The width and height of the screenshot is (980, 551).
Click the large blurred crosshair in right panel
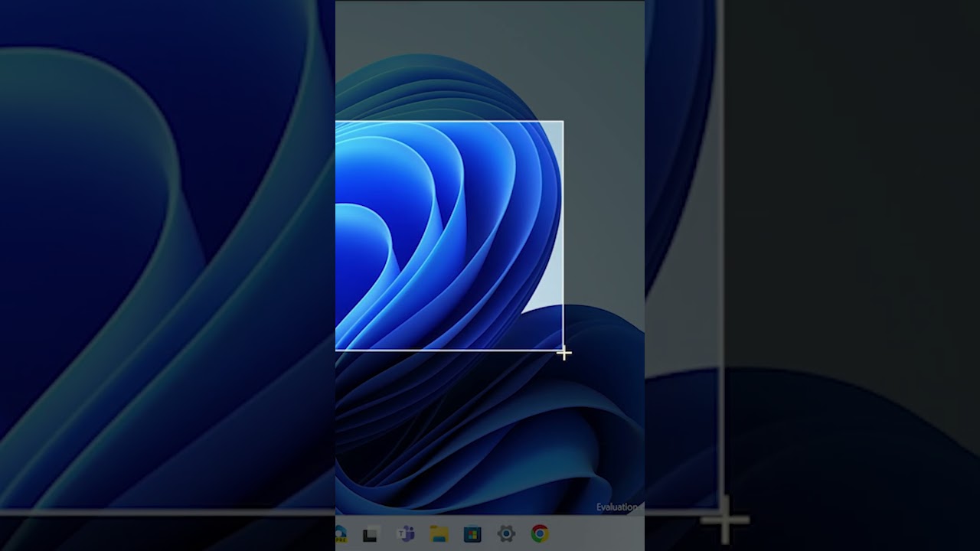click(x=724, y=520)
